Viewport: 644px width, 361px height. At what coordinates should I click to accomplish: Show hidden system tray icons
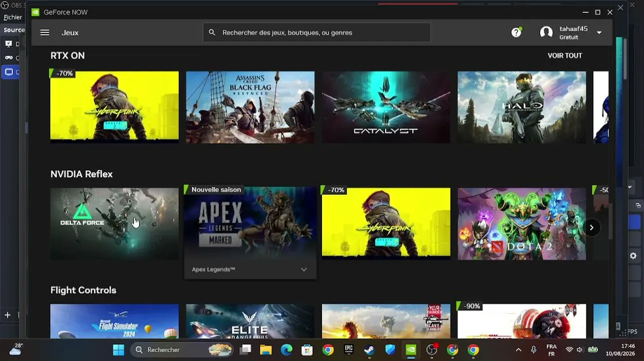pyautogui.click(x=518, y=350)
